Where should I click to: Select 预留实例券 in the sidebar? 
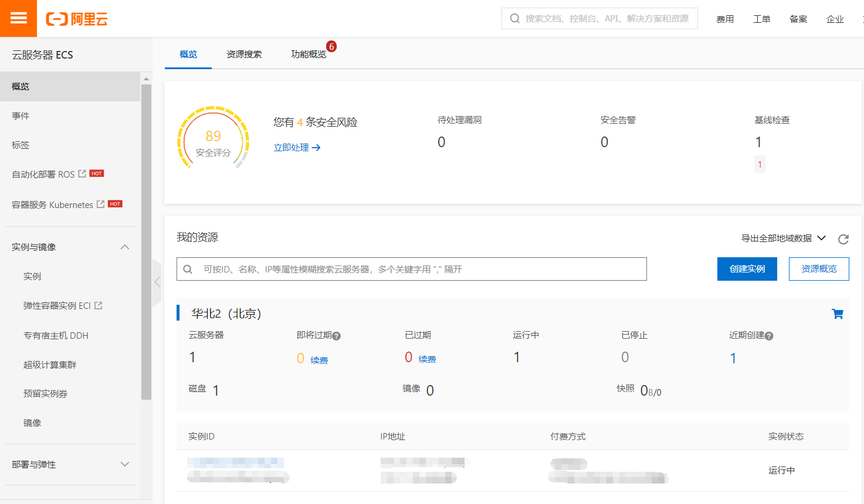click(45, 393)
